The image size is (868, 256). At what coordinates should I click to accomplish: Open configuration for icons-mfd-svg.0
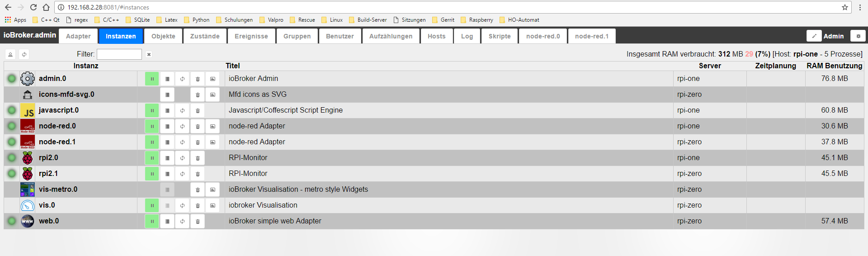[x=167, y=95]
